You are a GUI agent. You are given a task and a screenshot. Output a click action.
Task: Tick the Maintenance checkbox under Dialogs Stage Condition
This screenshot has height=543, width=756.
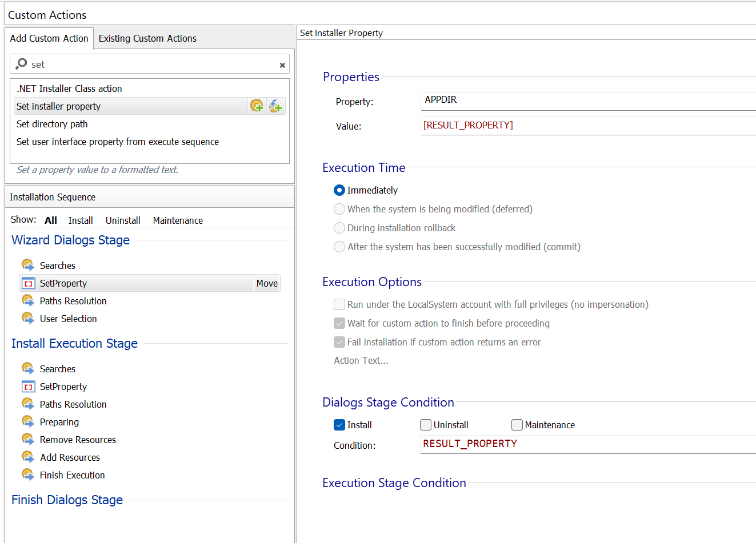[517, 425]
